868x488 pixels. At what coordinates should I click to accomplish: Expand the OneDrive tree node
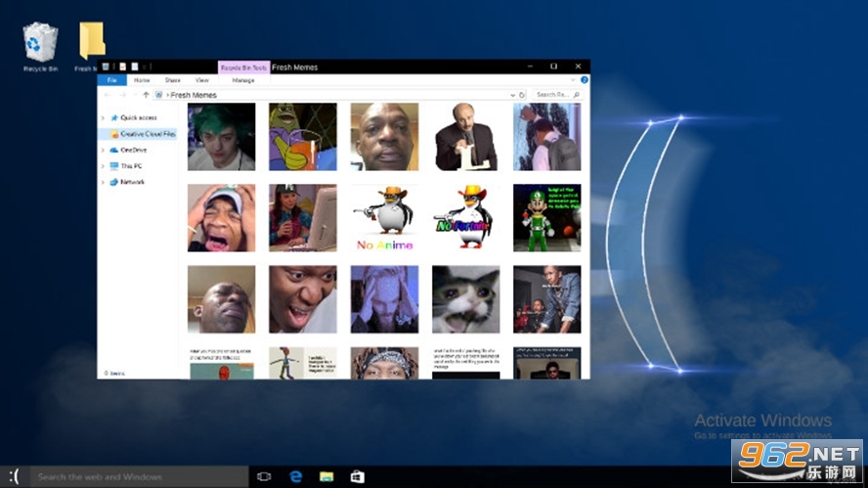[x=104, y=150]
